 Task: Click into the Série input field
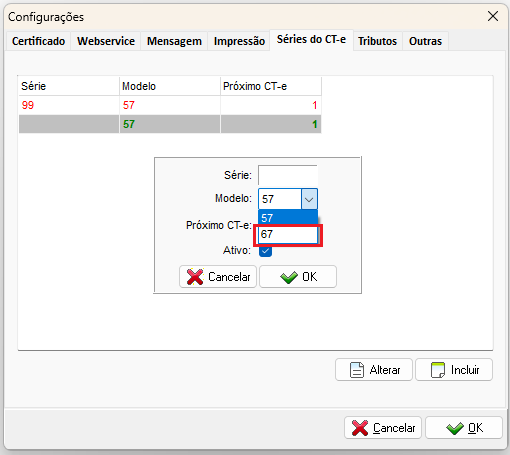click(x=288, y=175)
